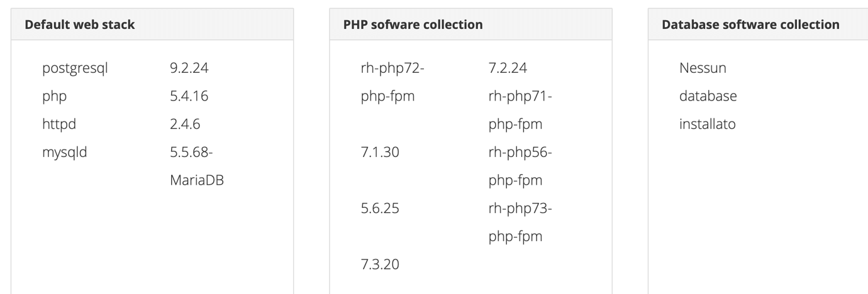Select the rh-php56-php-fpm item

coord(520,166)
